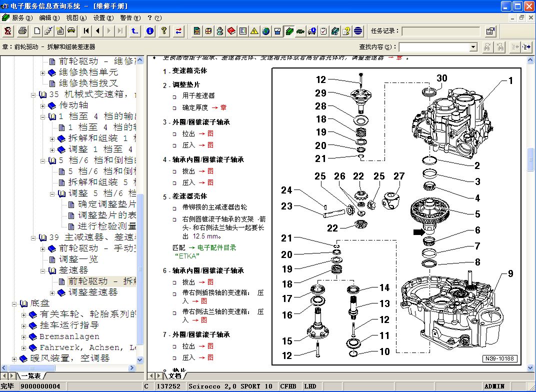Expand the 调整差速器 tree node
This screenshot has width=536, height=392.
(53, 292)
